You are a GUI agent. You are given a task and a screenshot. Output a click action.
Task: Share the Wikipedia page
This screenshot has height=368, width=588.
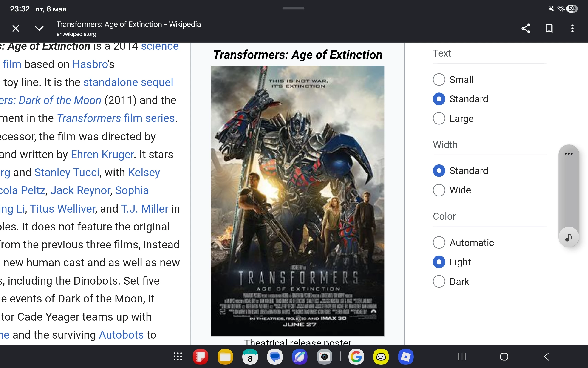[x=526, y=29]
